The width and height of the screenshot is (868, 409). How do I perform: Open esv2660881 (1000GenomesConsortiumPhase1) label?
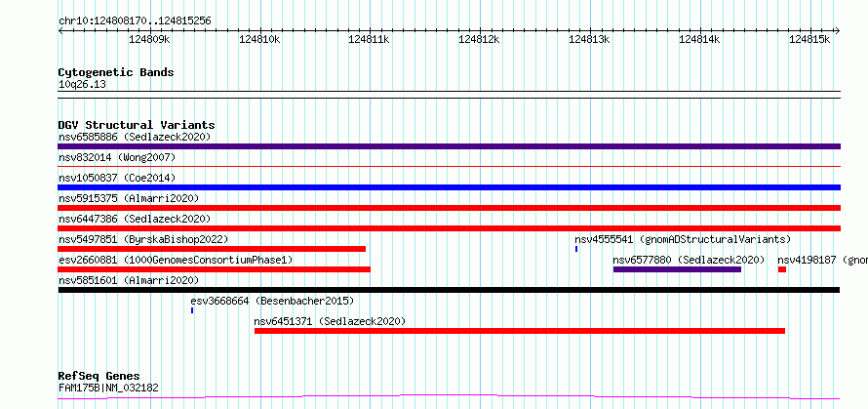point(176,260)
